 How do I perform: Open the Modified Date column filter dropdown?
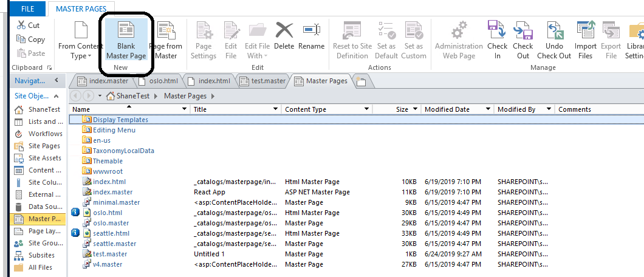coord(488,109)
